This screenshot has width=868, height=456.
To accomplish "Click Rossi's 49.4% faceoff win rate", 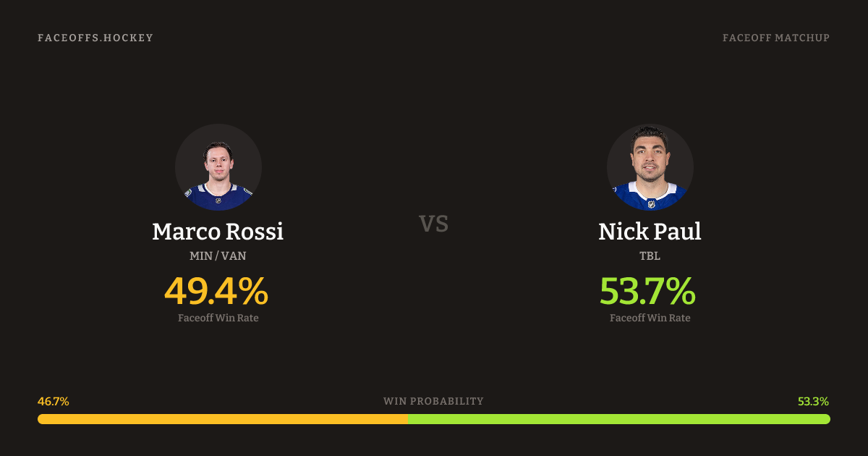I will pos(216,291).
